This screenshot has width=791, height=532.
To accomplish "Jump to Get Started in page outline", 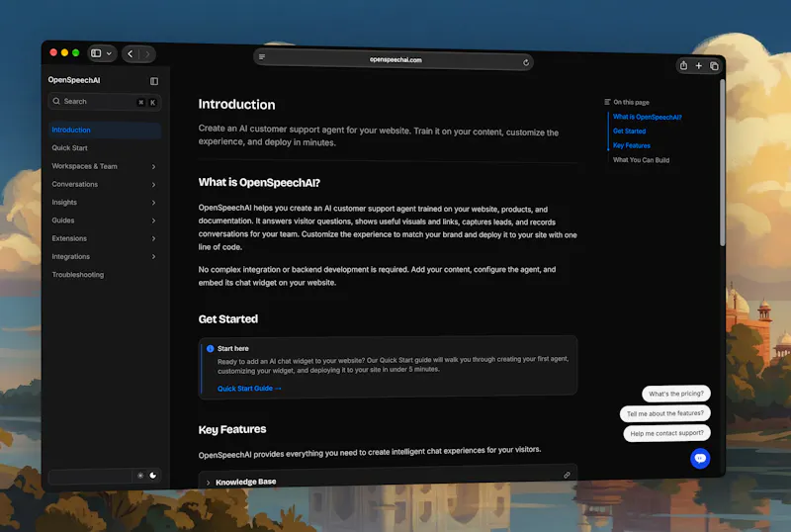I will click(x=629, y=132).
